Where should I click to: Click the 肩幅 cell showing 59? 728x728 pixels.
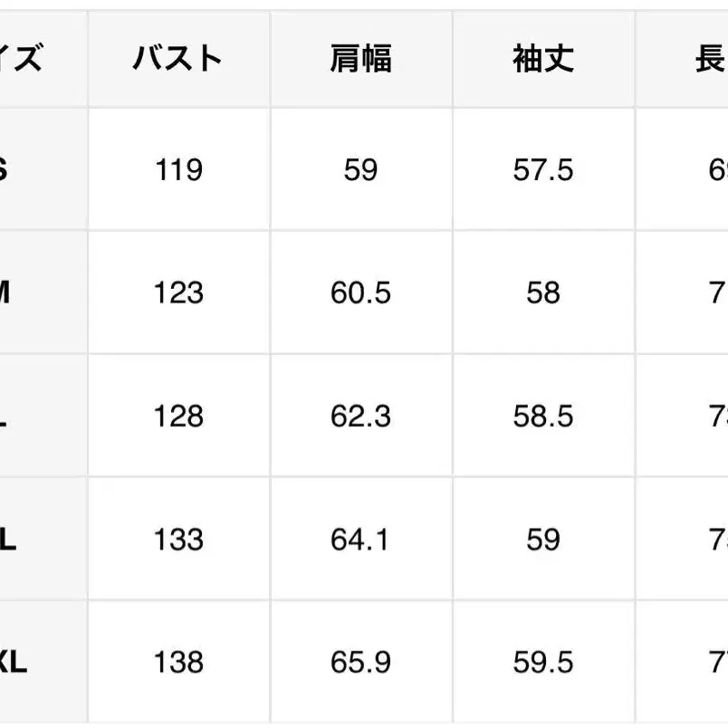pyautogui.click(x=360, y=170)
